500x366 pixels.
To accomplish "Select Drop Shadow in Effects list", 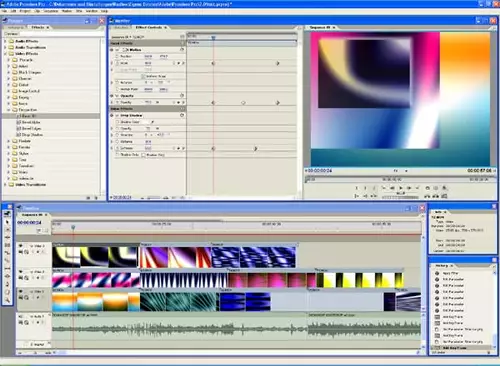I will tap(32, 135).
